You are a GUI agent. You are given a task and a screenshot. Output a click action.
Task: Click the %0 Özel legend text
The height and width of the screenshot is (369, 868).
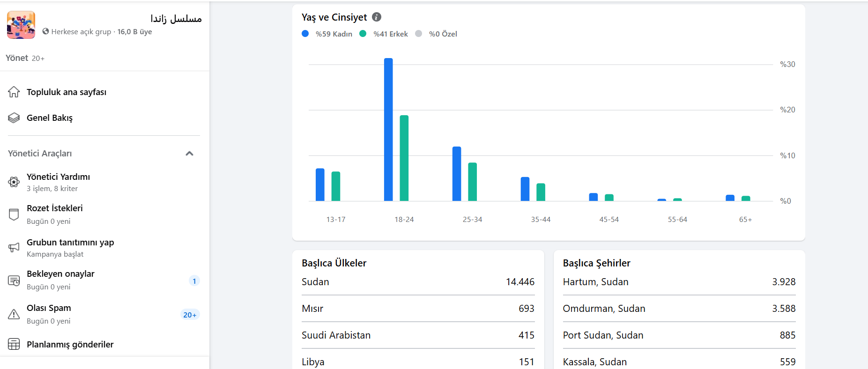pos(443,34)
